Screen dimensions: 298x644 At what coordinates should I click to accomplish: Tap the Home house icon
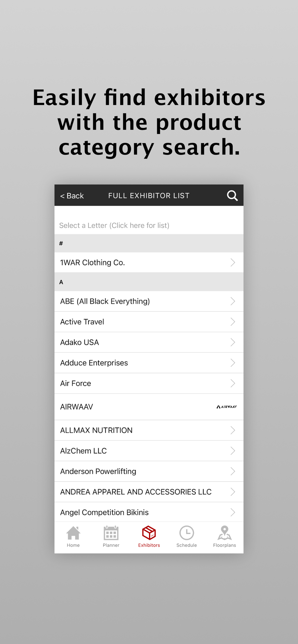pos(73,533)
